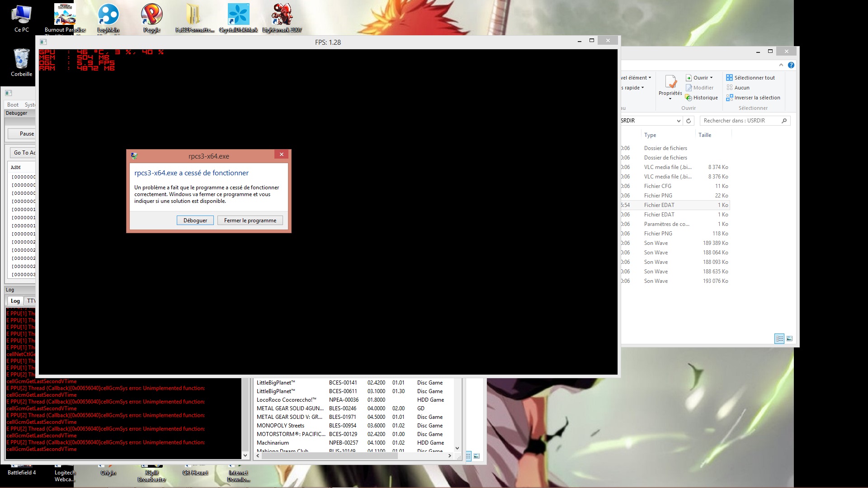Open the address bar history dropdown
The image size is (868, 488).
[x=678, y=121]
